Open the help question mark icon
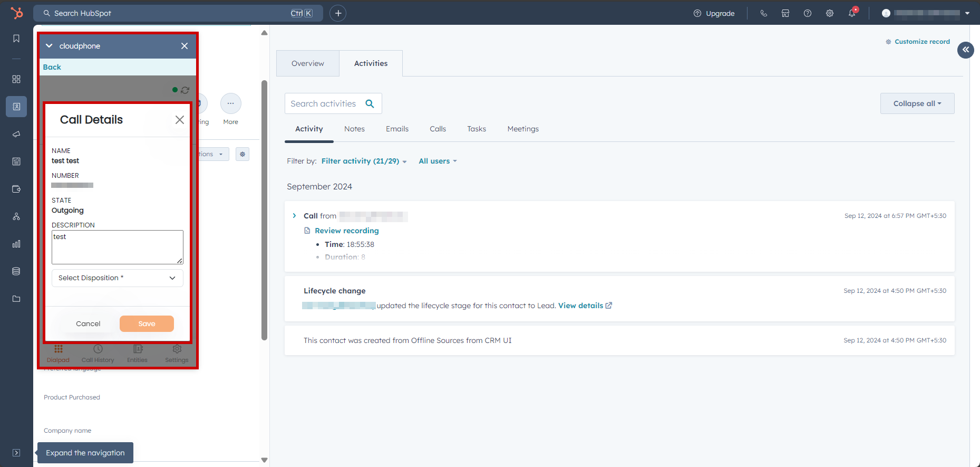This screenshot has height=467, width=980. 808,13
